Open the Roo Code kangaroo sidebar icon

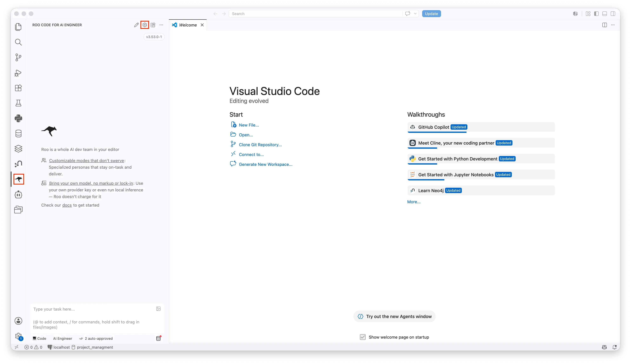(19, 179)
